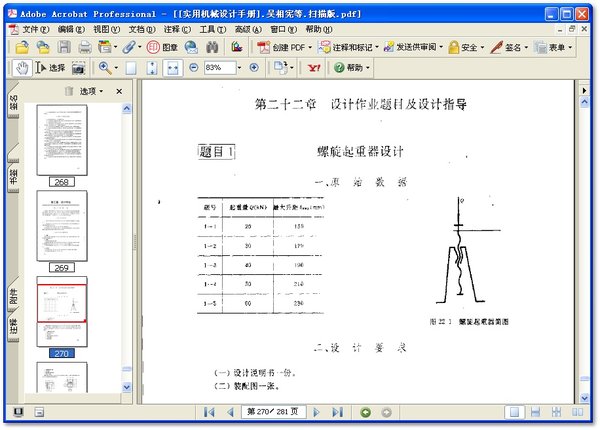The height and width of the screenshot is (430, 600).
Task: Switch to Continuous page layout
Action: tap(536, 412)
